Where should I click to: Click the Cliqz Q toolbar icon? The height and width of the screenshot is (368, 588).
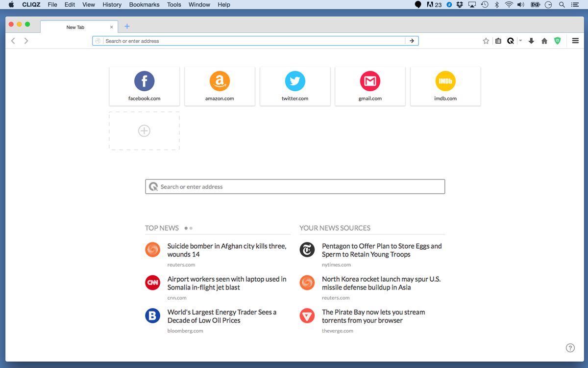511,41
